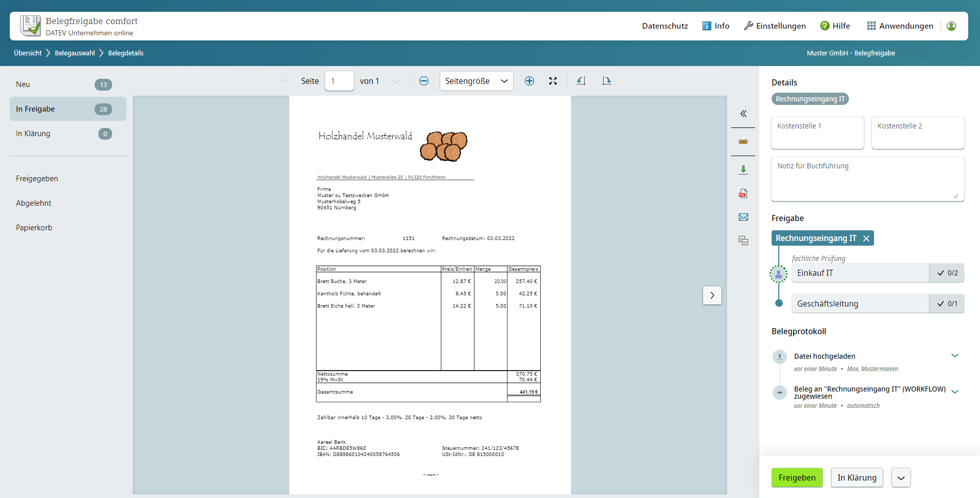Screen dimensions: 980x498
Task: Send the receipt by email icon
Action: pyautogui.click(x=743, y=217)
